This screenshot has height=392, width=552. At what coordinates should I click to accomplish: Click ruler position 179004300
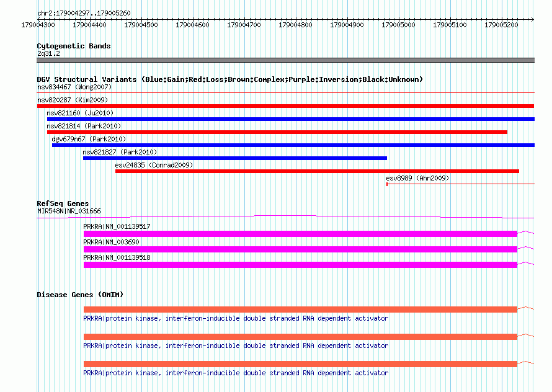pyautogui.click(x=38, y=25)
